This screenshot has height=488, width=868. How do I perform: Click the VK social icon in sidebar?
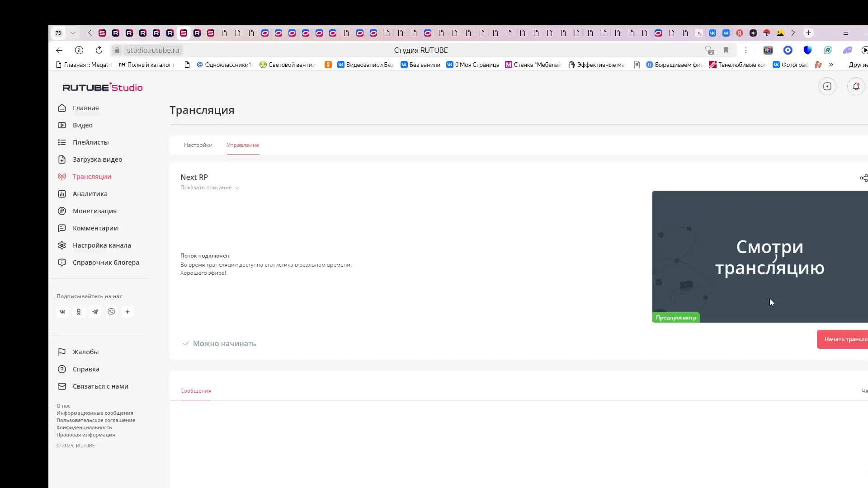tap(62, 312)
